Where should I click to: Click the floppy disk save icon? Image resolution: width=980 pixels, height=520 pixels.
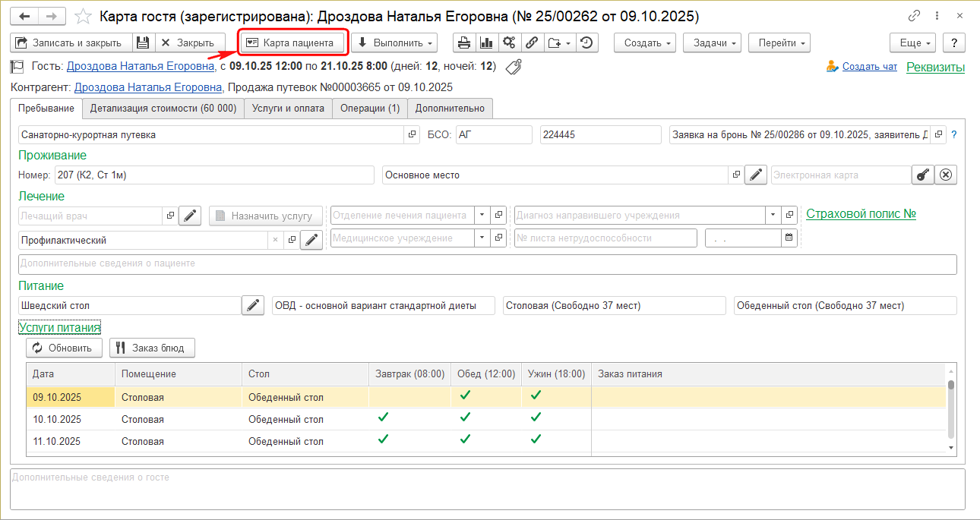(x=144, y=43)
